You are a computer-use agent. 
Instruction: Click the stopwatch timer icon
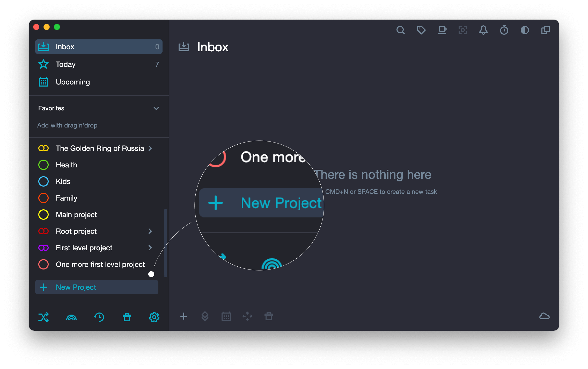point(504,30)
